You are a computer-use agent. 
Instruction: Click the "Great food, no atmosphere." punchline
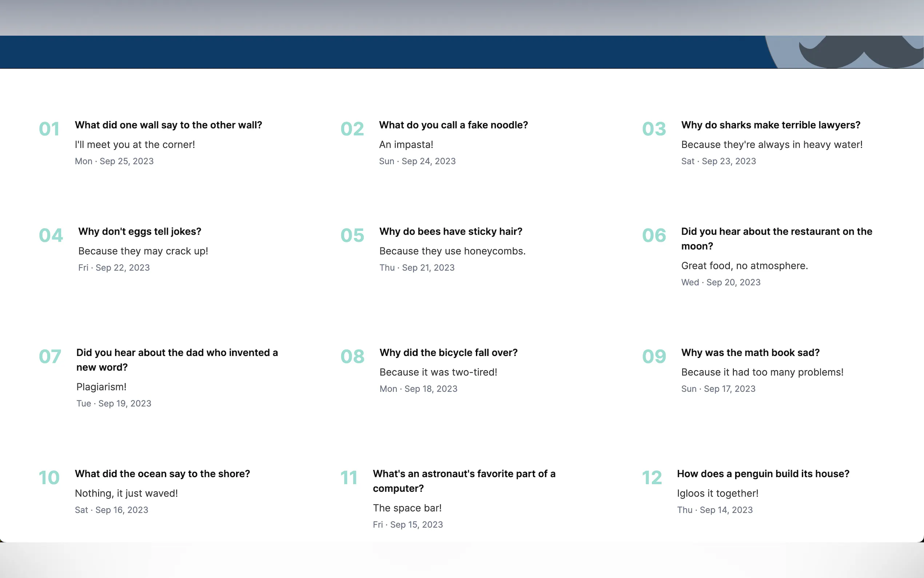tap(744, 266)
